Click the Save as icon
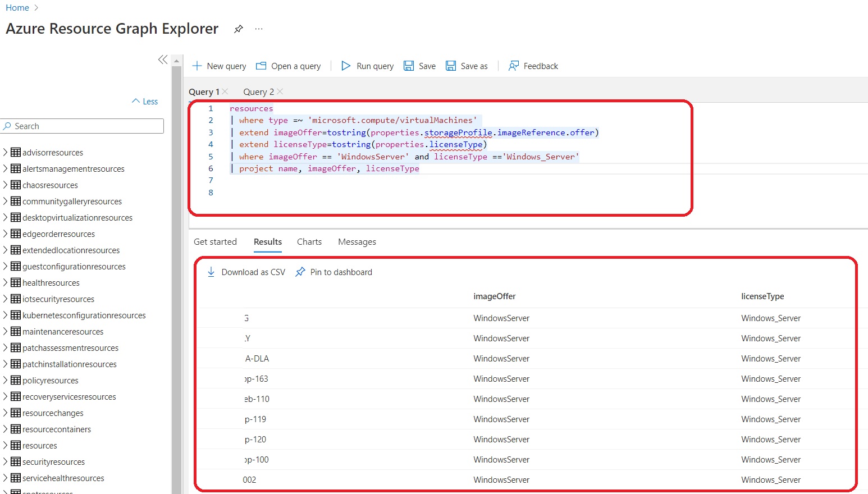Screen dimensions: 868x494 tap(451, 66)
